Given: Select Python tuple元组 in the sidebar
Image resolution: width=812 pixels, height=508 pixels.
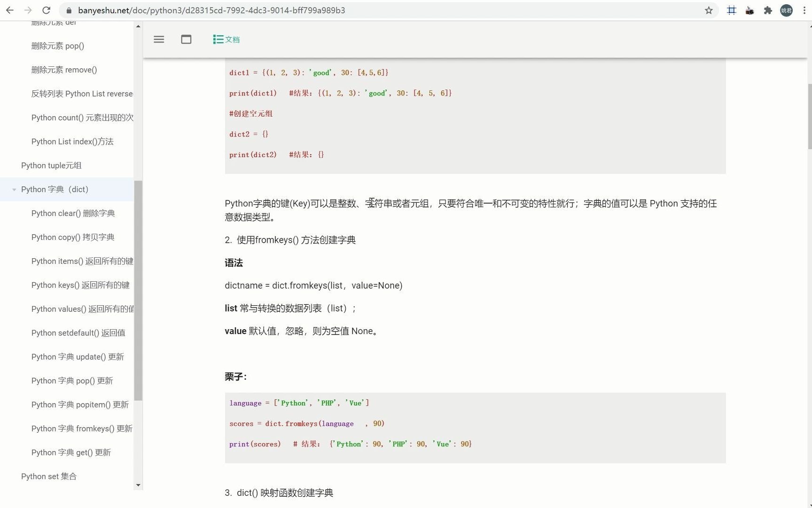Looking at the screenshot, I should (x=51, y=166).
